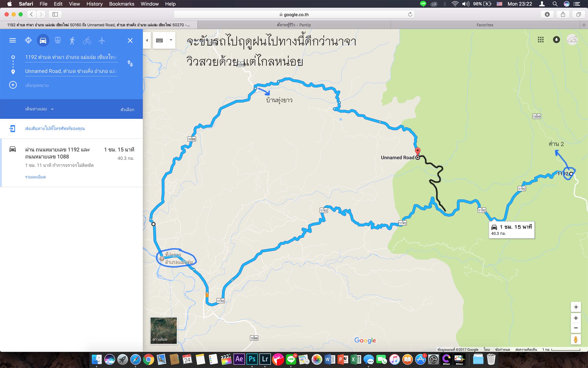Select flight travel mode
The height and width of the screenshot is (368, 588).
click(x=102, y=40)
